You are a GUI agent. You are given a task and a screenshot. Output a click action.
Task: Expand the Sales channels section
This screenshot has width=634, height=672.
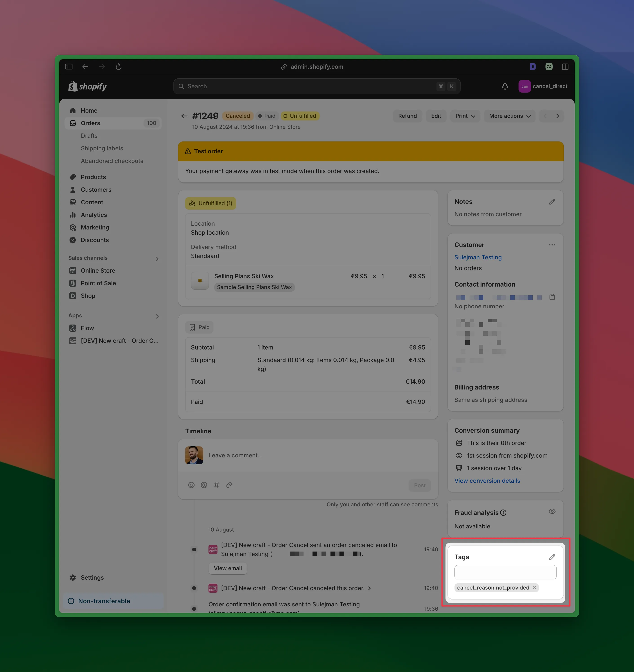click(x=157, y=258)
